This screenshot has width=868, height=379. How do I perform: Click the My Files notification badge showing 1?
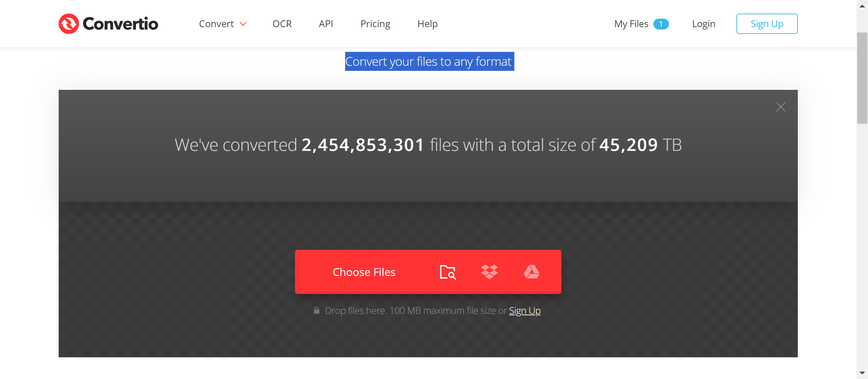(662, 24)
